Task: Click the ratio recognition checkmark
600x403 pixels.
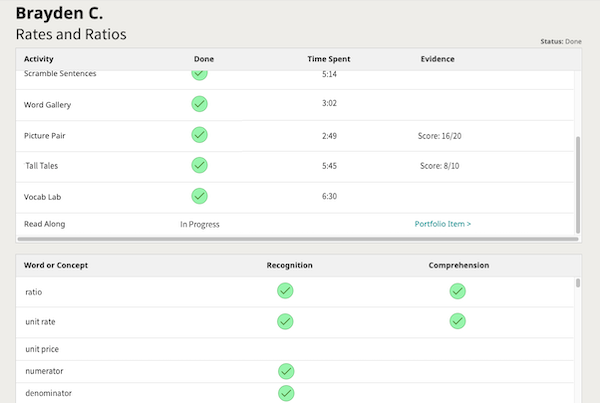Action: (x=285, y=291)
